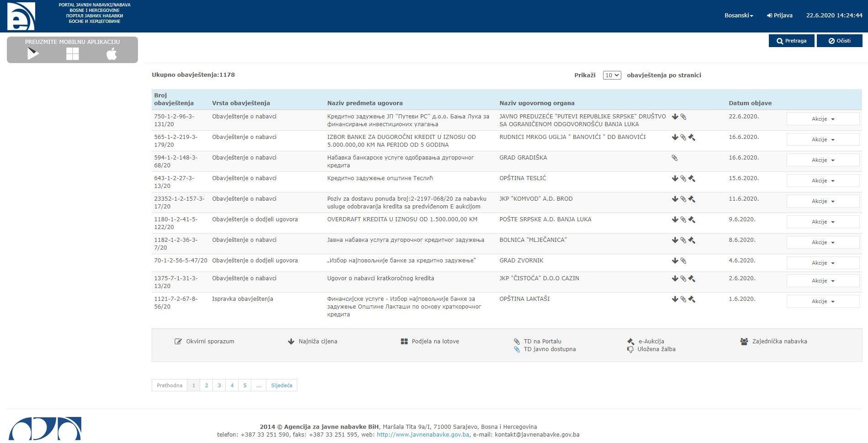
Task: Click Zajednička nabavka legend group icon
Action: pos(744,342)
